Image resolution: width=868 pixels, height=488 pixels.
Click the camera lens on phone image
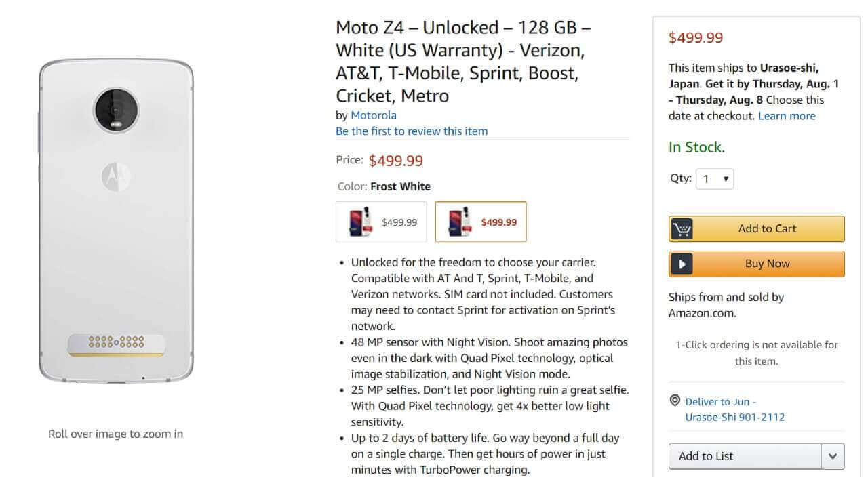point(116,109)
